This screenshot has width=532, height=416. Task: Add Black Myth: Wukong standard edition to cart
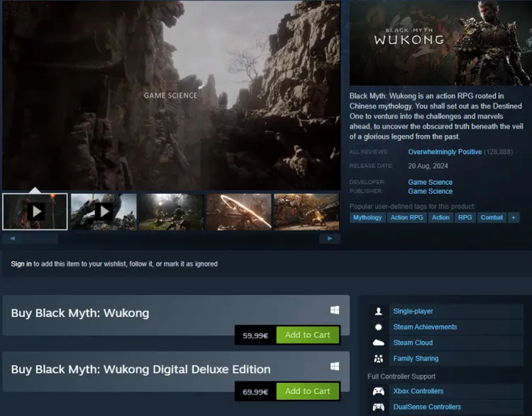[x=307, y=335]
